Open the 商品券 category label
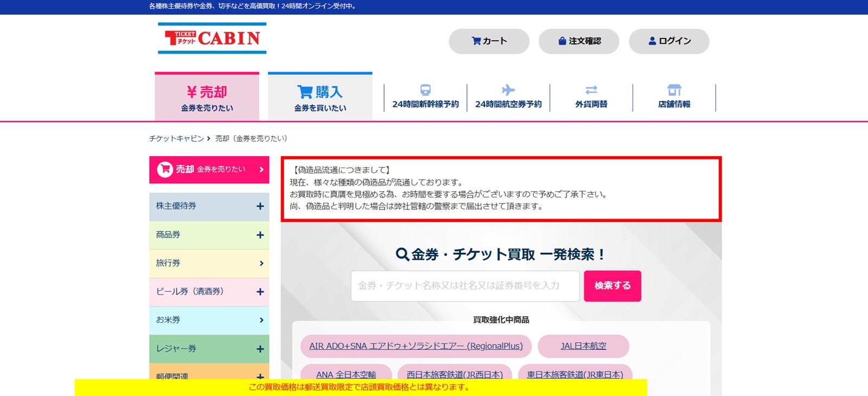Viewport: 868px width, 396px height. [168, 235]
